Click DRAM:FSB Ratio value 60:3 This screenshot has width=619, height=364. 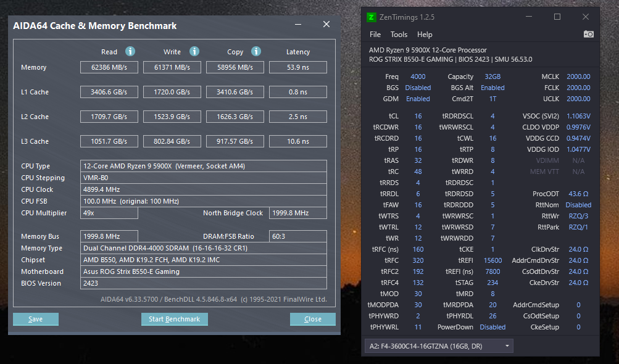point(298,236)
